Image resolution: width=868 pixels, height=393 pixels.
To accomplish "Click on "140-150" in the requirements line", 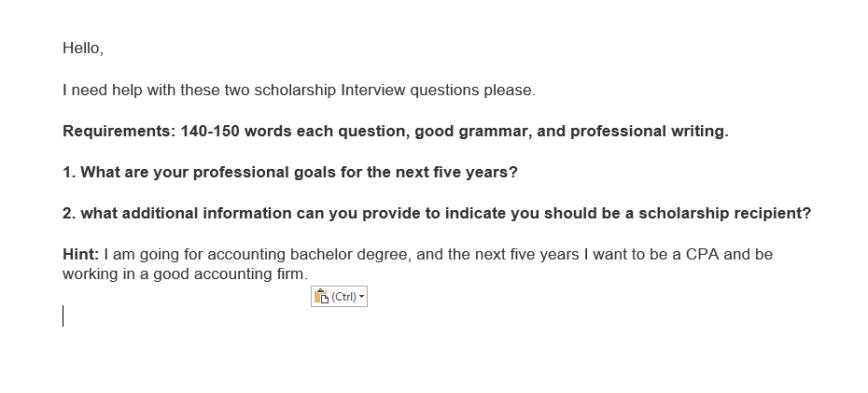I will 210,132.
